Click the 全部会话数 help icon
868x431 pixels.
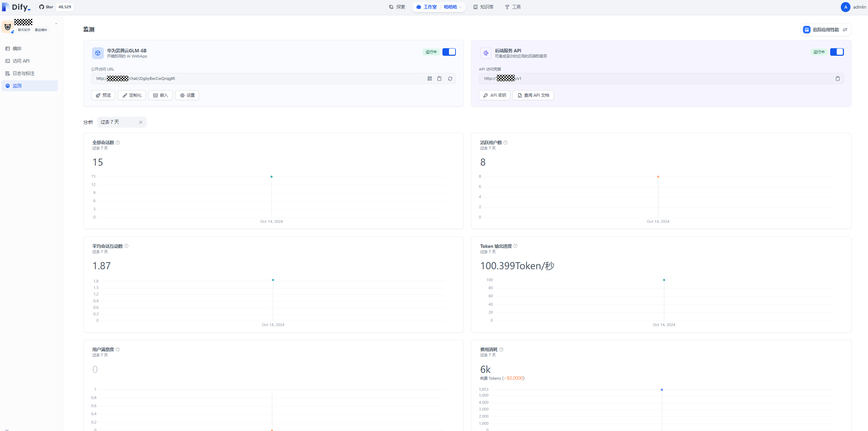(118, 143)
